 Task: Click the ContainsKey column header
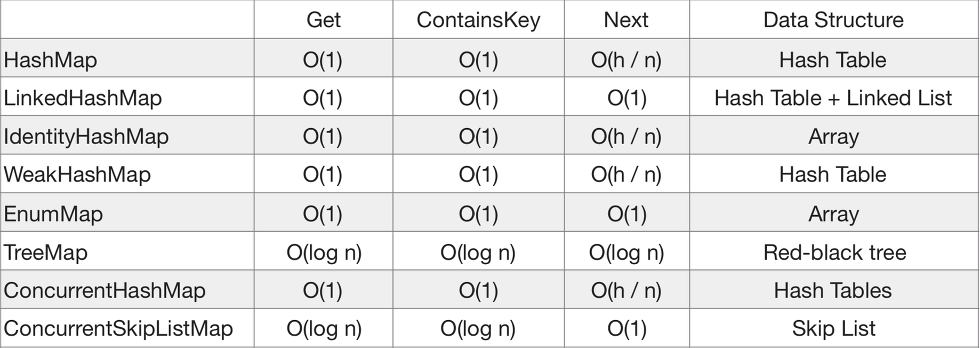[x=478, y=20]
